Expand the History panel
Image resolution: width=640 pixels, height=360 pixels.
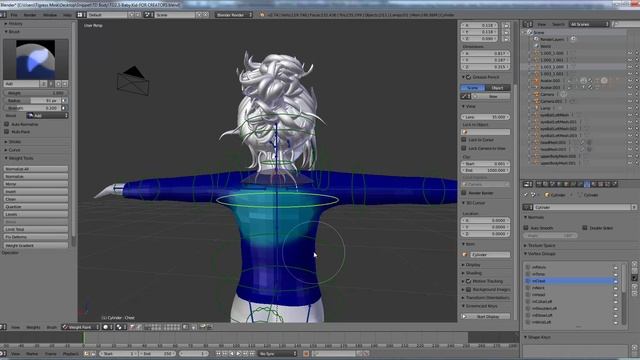tap(13, 24)
